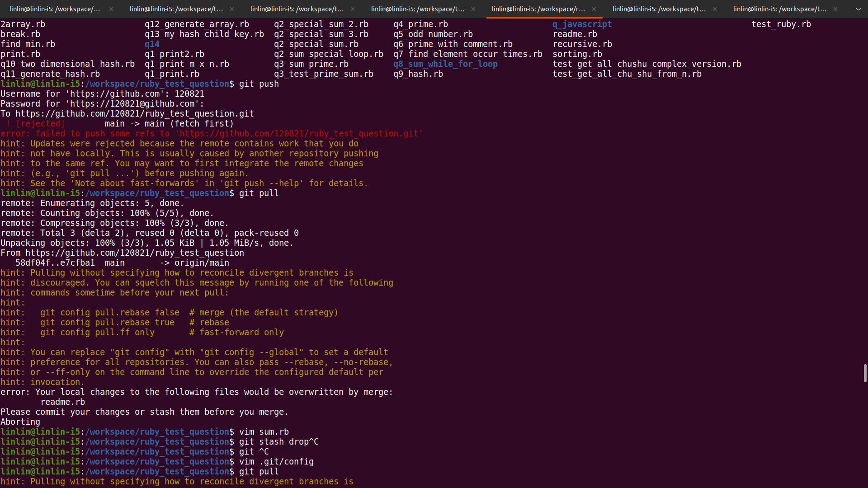Image resolution: width=868 pixels, height=488 pixels.
Task: Open the GitHub URL on the 'To' line
Action: pyautogui.click(x=134, y=114)
